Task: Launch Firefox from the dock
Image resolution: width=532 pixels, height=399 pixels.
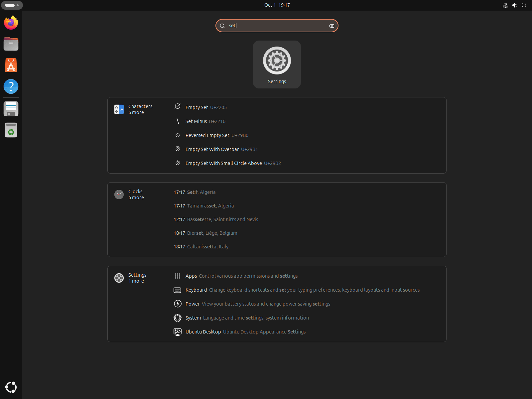Action: 11,23
